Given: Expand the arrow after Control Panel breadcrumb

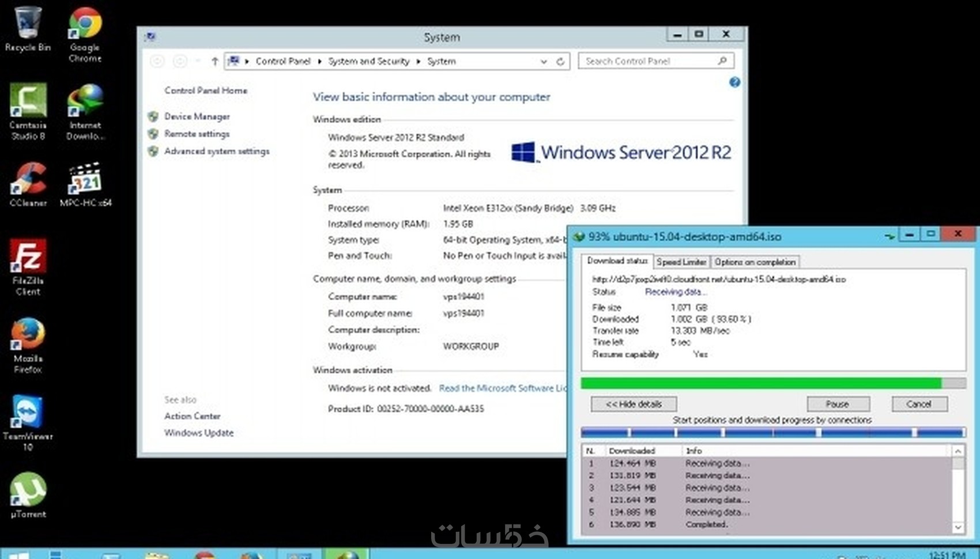Looking at the screenshot, I should 319,61.
